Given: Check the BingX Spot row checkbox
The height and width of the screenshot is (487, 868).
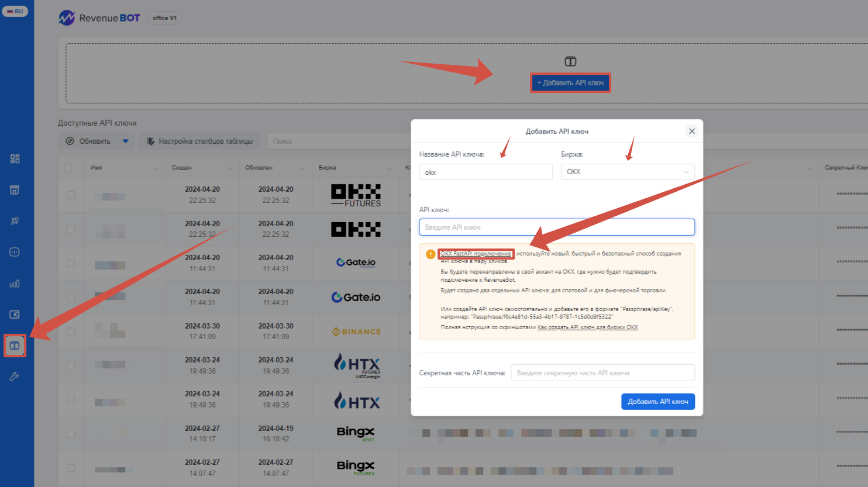Looking at the screenshot, I should click(x=71, y=434).
